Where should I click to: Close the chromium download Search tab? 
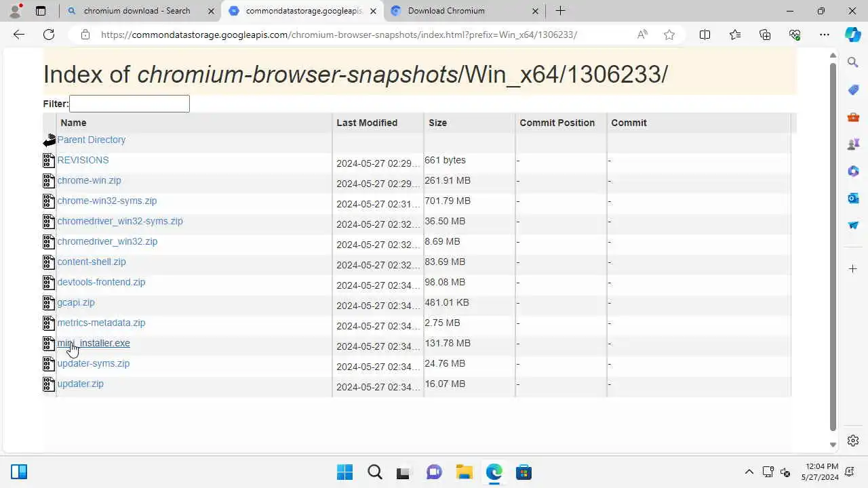(x=211, y=11)
